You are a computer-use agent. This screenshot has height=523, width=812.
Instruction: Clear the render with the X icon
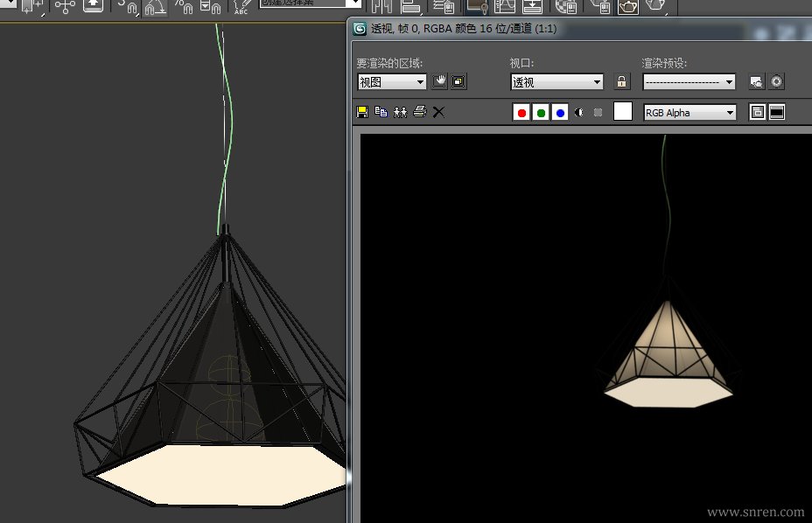438,112
